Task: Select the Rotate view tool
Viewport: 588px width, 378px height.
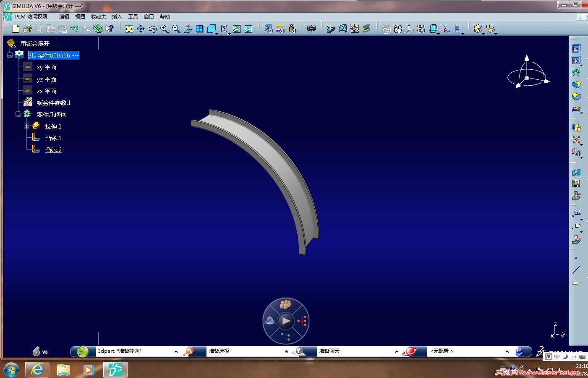Action: coord(153,29)
